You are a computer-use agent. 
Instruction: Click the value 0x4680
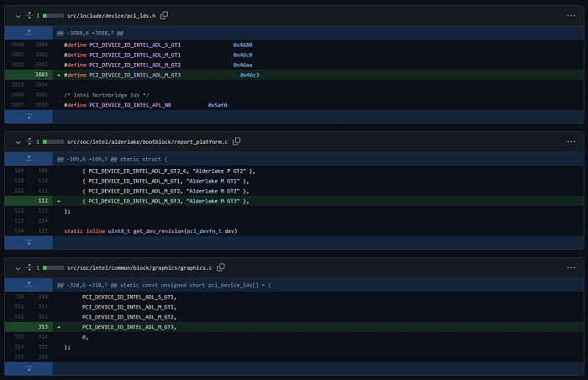(x=243, y=45)
